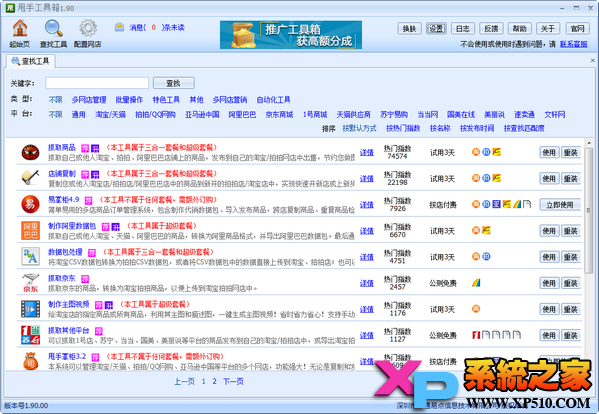
Task: Select the 抓取商品 spider icon
Action: [x=30, y=152]
